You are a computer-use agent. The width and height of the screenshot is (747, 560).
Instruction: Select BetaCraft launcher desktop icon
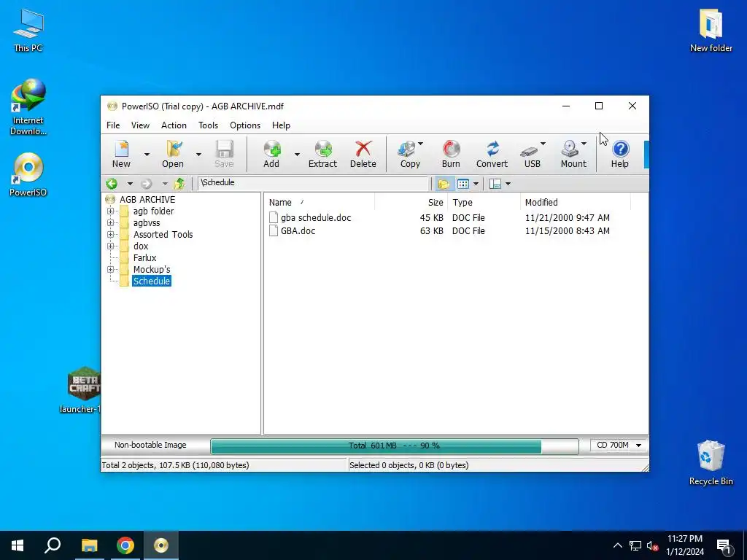81,390
